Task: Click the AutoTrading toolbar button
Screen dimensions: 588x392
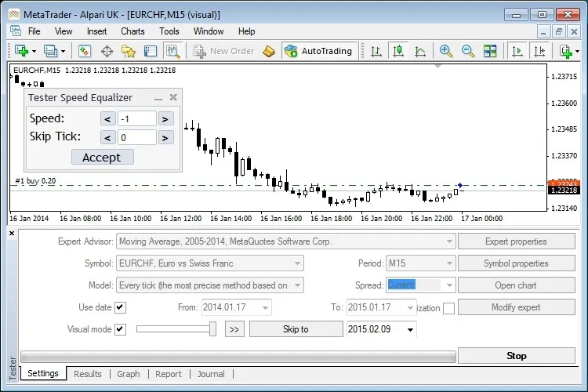Action: click(x=318, y=51)
